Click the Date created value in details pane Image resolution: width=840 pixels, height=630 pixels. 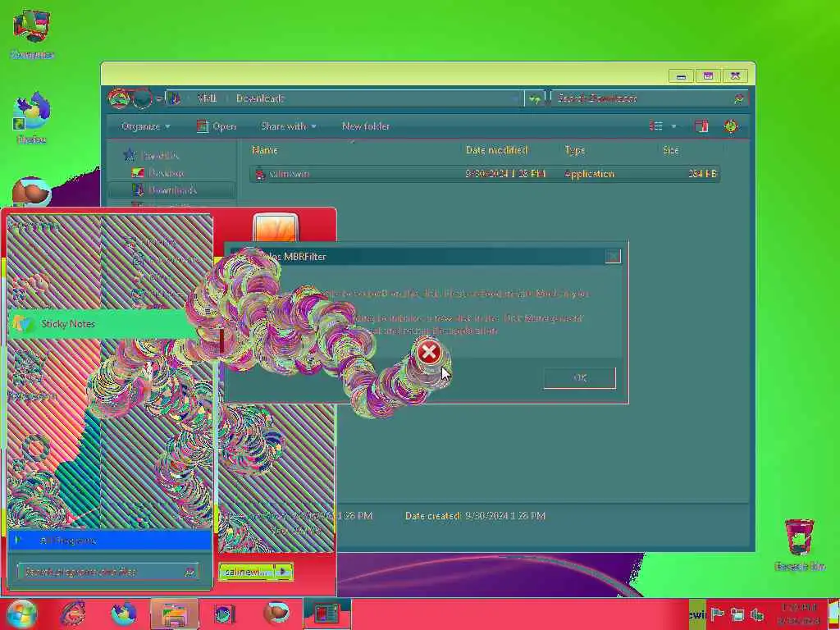pos(505,516)
